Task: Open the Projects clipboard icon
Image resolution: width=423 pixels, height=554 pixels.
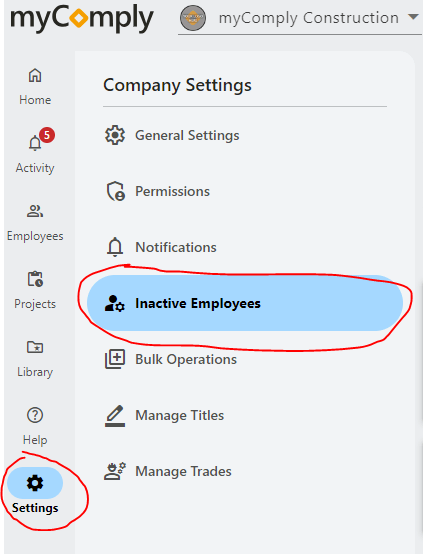Action: (x=35, y=279)
